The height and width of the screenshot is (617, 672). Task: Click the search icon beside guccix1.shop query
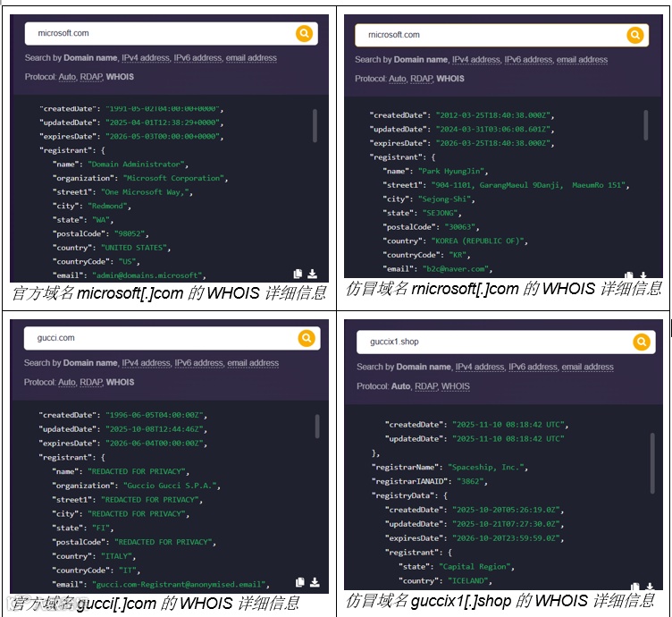point(641,342)
